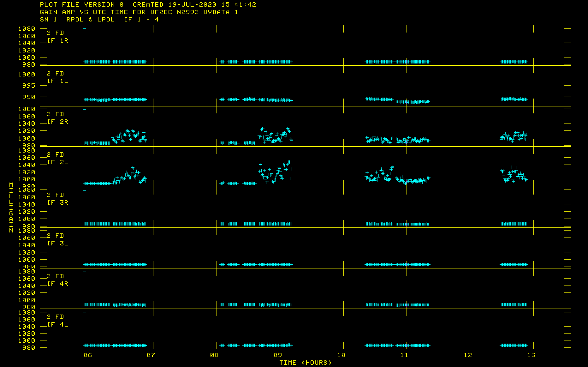Select the IF 1L panel label
The height and width of the screenshot is (367, 588).
[57, 81]
